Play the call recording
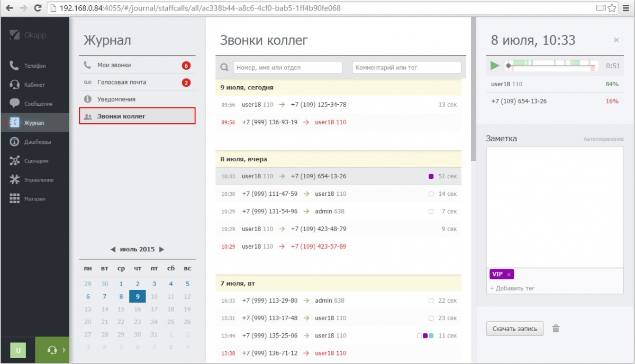The width and height of the screenshot is (635, 364). [495, 66]
